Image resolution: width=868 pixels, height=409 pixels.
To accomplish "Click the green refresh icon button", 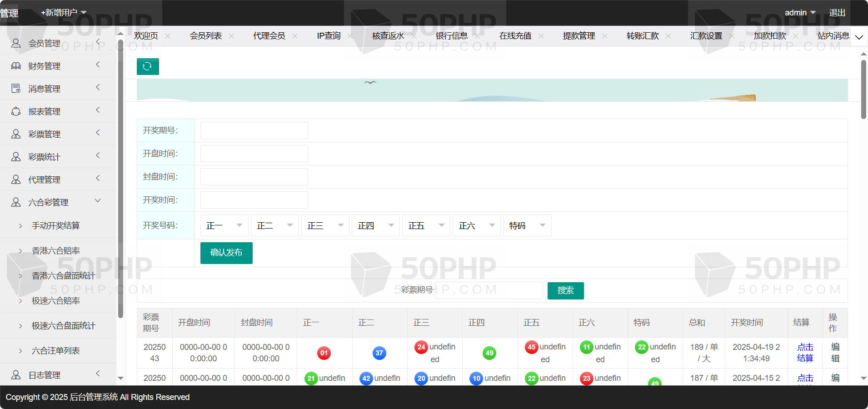I will (x=148, y=66).
